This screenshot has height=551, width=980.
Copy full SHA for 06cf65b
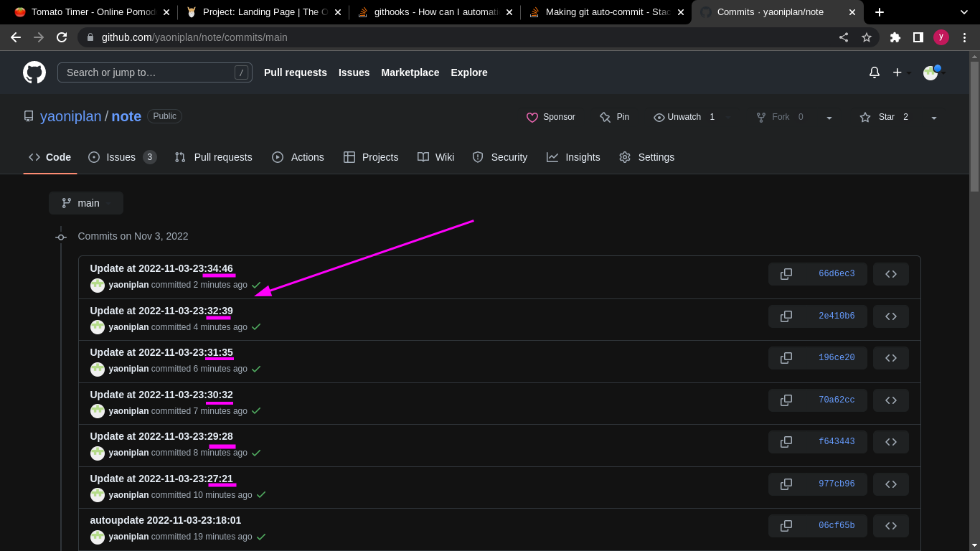click(x=786, y=526)
